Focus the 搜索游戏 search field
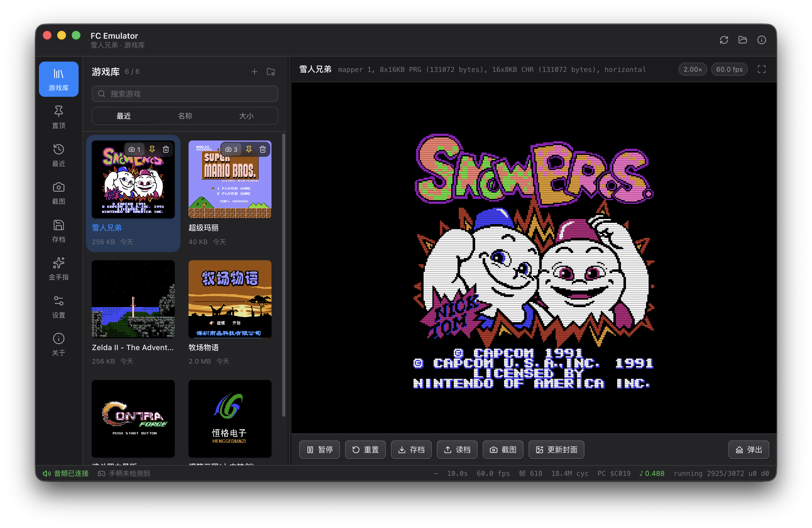The width and height of the screenshot is (812, 528). pos(185,94)
